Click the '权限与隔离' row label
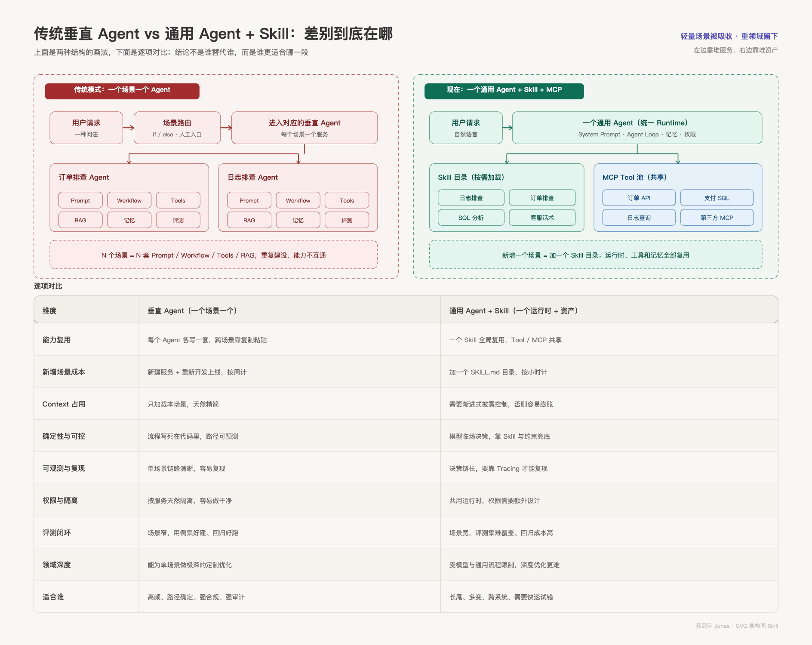This screenshot has height=645, width=812. 60,501
